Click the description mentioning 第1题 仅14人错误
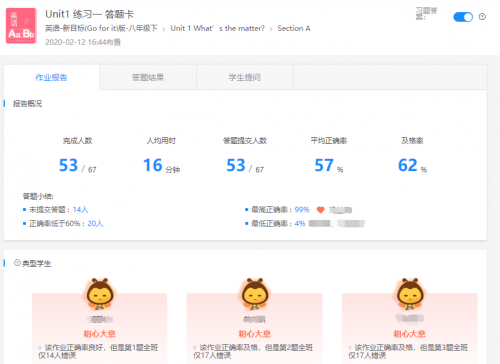500x364 pixels. pos(98,351)
